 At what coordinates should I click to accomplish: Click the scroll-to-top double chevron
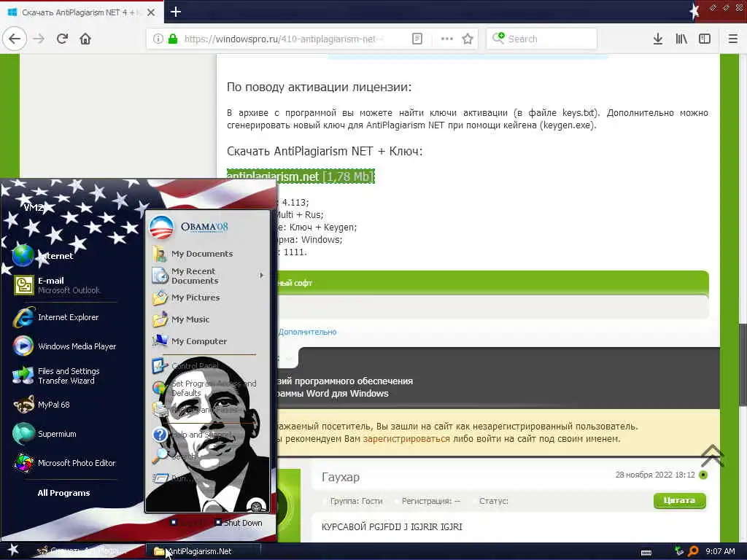[x=712, y=455]
